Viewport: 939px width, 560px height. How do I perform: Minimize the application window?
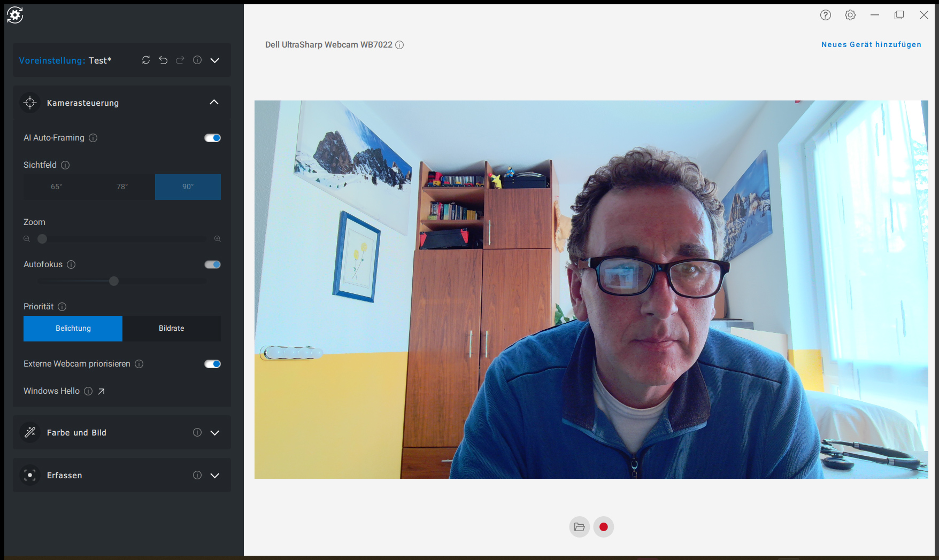pyautogui.click(x=875, y=15)
